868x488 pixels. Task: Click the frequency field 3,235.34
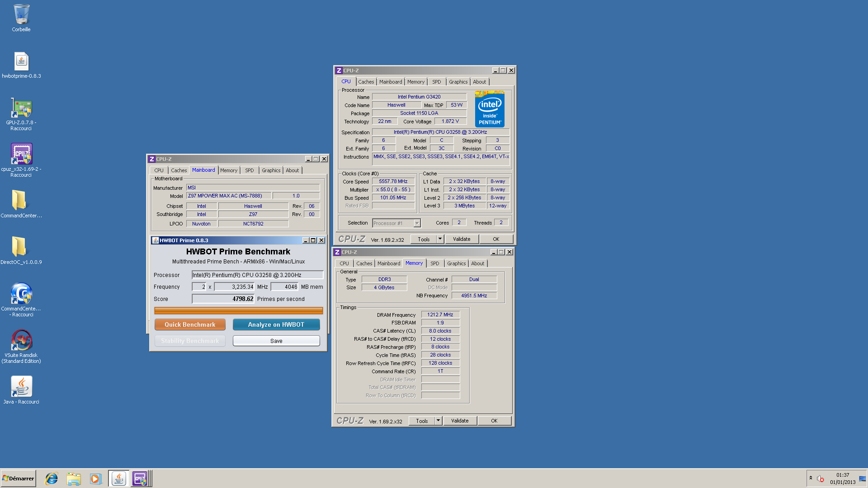pyautogui.click(x=234, y=286)
